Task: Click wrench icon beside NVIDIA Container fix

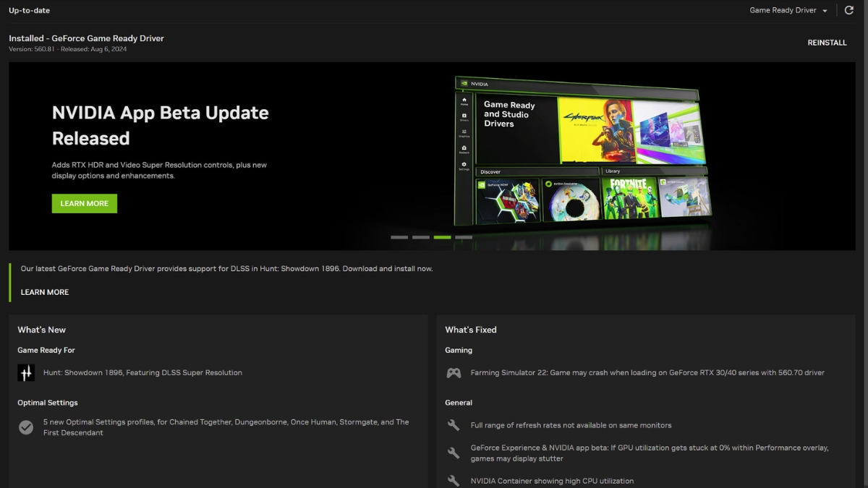Action: [x=454, y=481]
